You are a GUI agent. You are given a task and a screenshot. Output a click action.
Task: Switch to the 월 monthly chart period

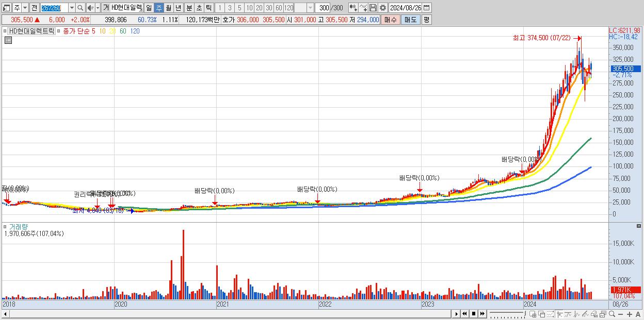coord(168,8)
